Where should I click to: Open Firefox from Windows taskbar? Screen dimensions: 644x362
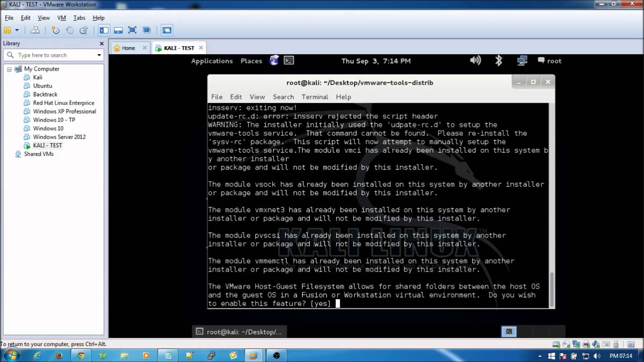click(59, 355)
